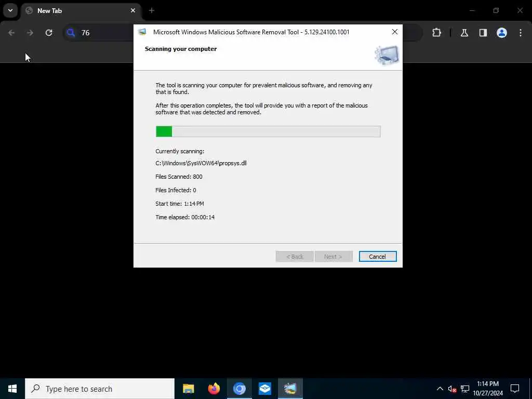Show hidden system tray icons

(440, 389)
